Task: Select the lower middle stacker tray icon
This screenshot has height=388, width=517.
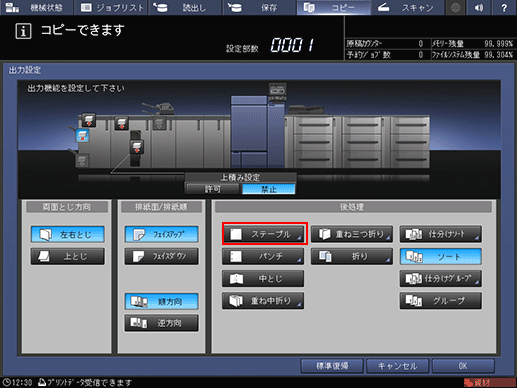Action: 136,147
